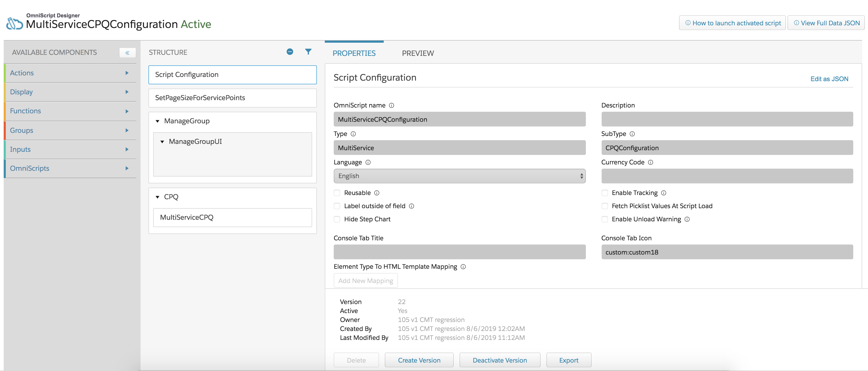Switch to the Preview tab
The width and height of the screenshot is (868, 371).
[x=418, y=53]
